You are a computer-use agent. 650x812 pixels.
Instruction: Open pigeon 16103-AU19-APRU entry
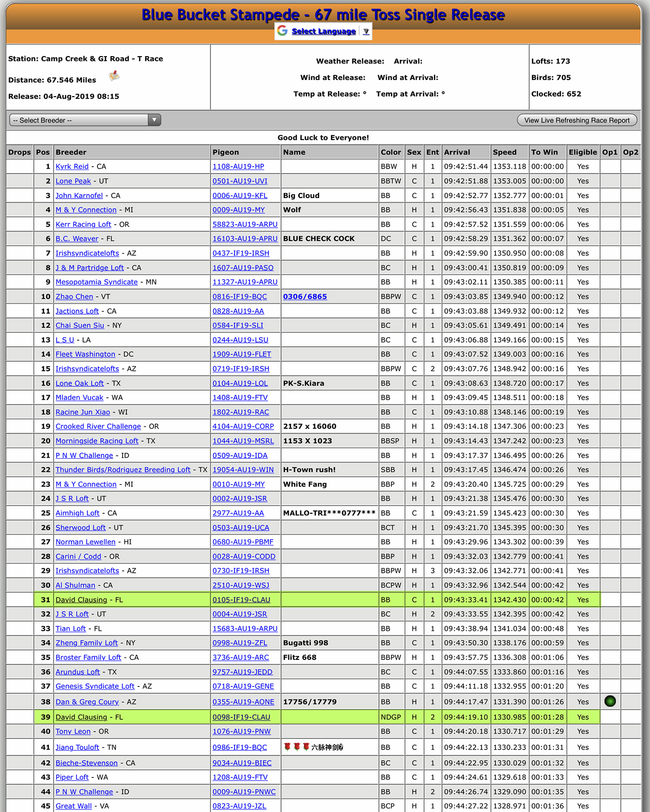[x=244, y=239]
